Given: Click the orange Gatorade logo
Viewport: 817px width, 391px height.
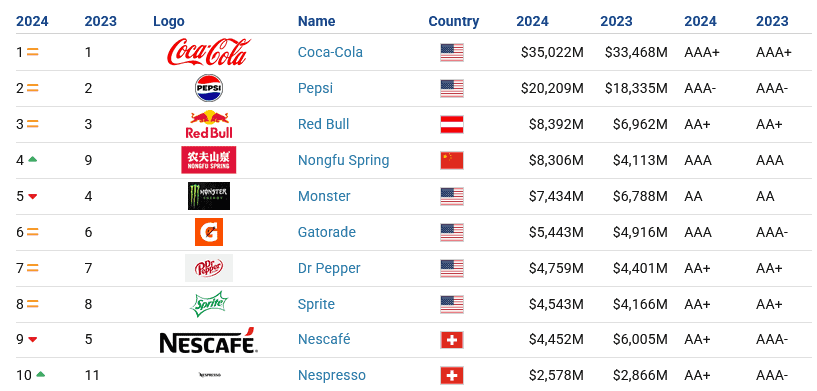Looking at the screenshot, I should point(209,232).
